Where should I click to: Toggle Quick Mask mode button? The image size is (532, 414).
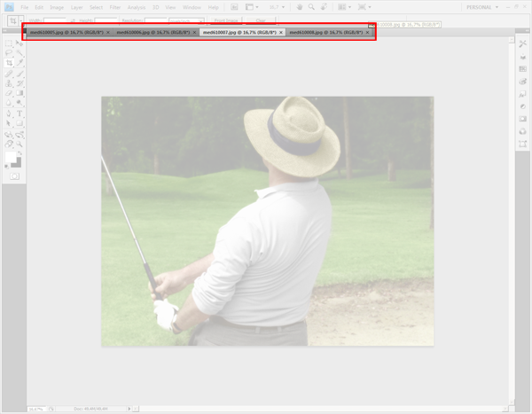(x=14, y=176)
